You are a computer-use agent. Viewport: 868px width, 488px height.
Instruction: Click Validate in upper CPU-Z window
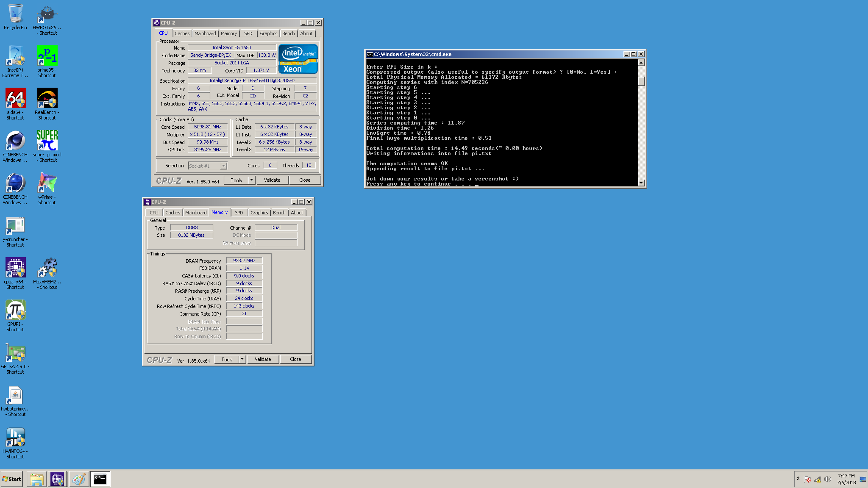[x=272, y=180]
